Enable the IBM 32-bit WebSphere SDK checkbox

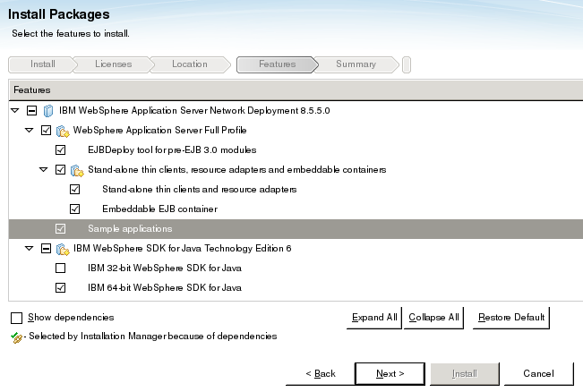pyautogui.click(x=61, y=268)
